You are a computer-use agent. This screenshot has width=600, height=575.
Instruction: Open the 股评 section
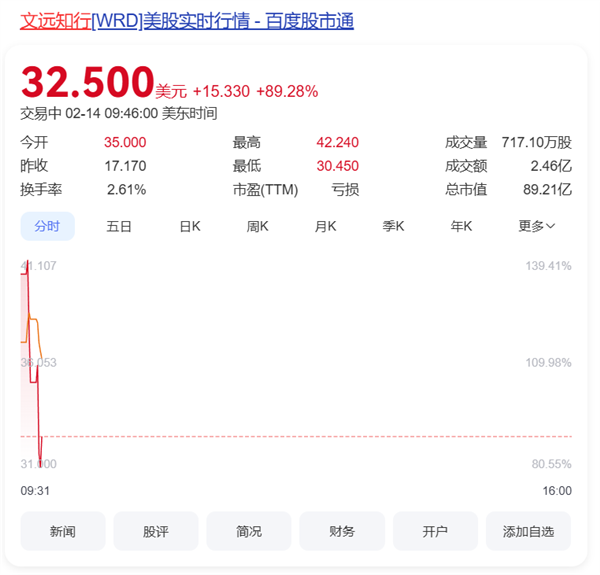coord(156,531)
